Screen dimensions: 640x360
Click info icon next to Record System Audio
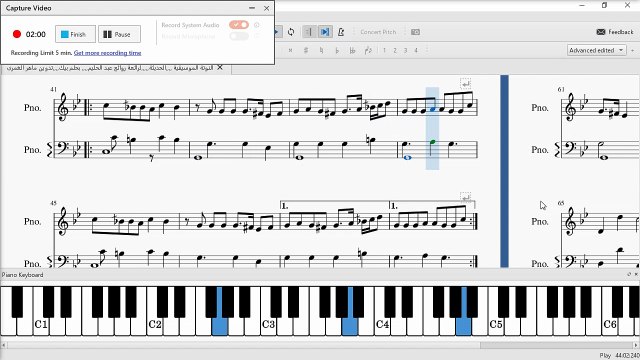[257, 25]
